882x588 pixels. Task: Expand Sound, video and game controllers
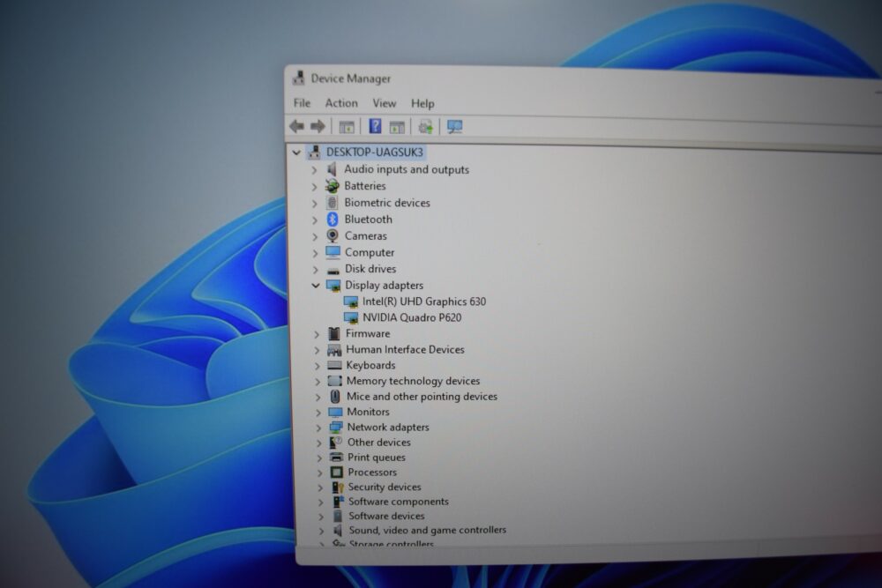tap(321, 531)
